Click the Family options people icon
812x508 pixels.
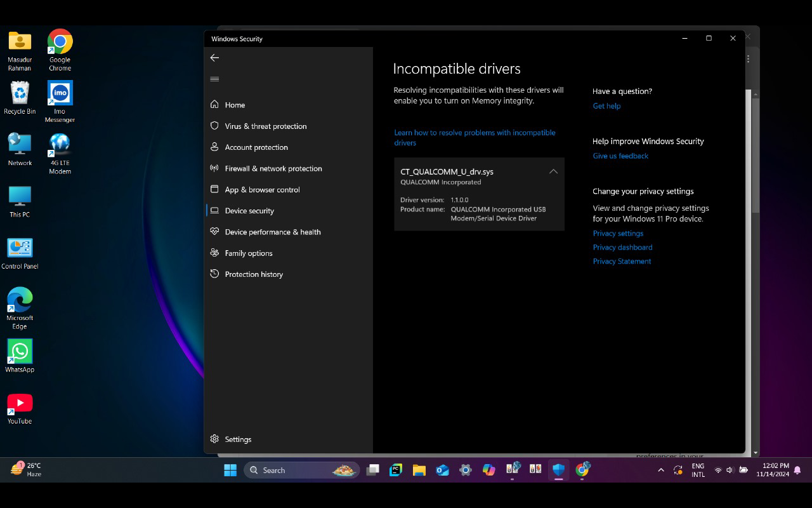[214, 253]
